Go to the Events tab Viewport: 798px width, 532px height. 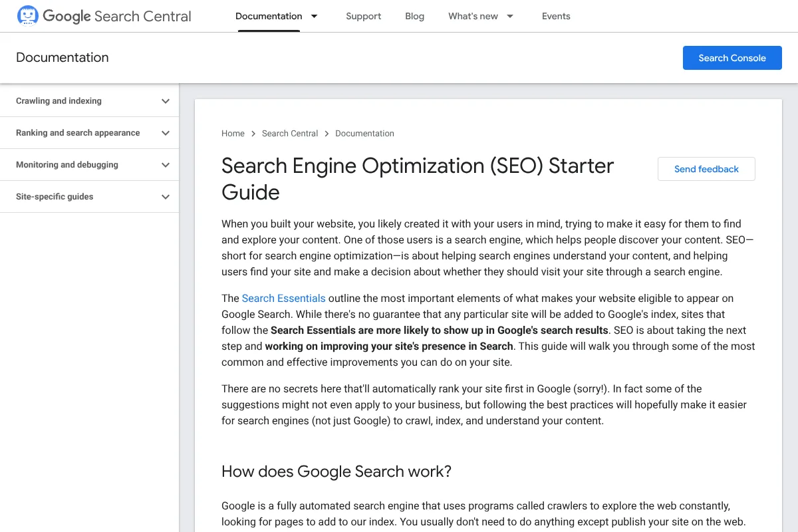click(x=556, y=16)
